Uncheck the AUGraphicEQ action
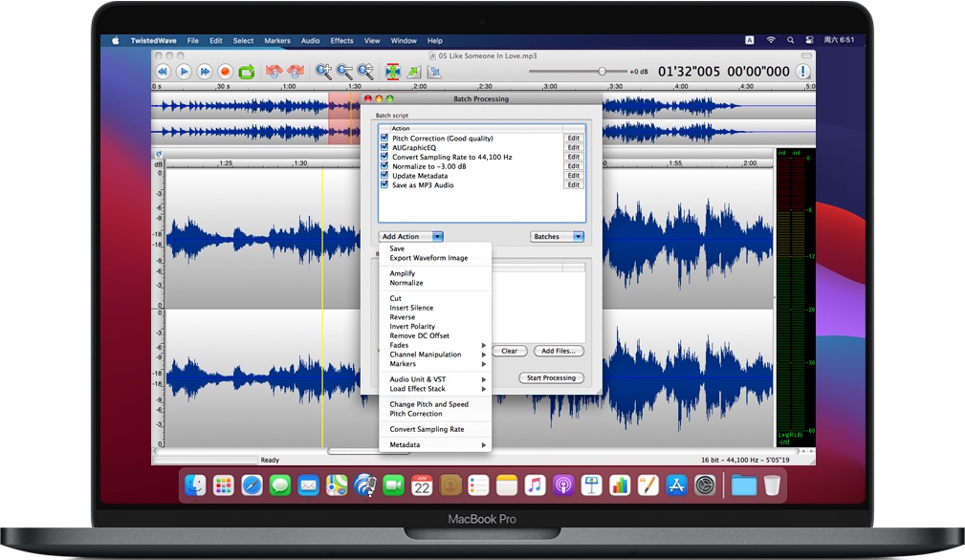 point(384,147)
